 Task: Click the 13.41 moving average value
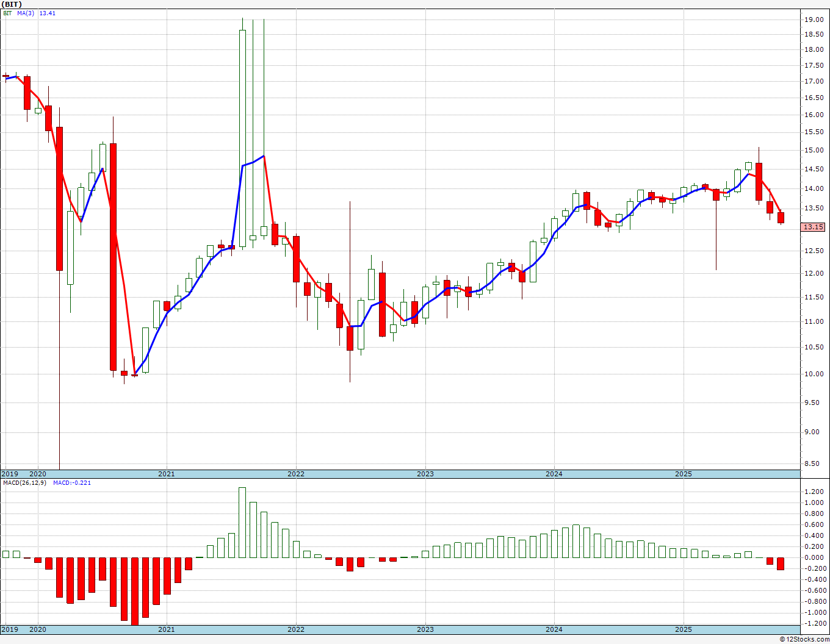coord(48,13)
